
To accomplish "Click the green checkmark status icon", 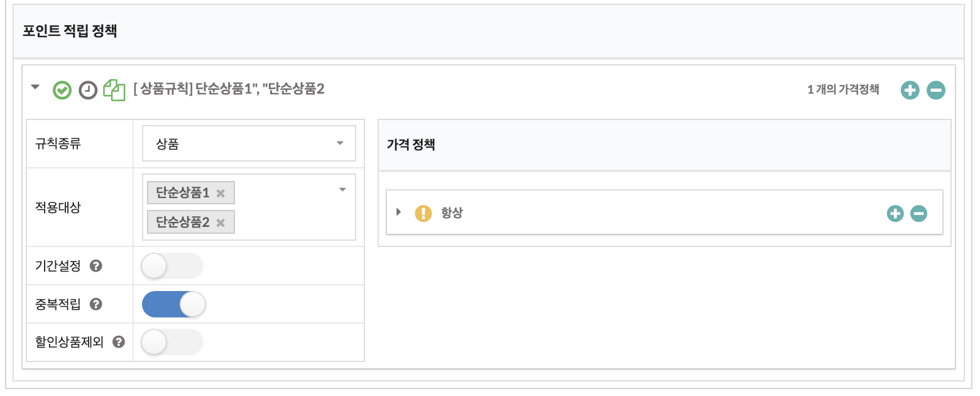I will pyautogui.click(x=62, y=90).
